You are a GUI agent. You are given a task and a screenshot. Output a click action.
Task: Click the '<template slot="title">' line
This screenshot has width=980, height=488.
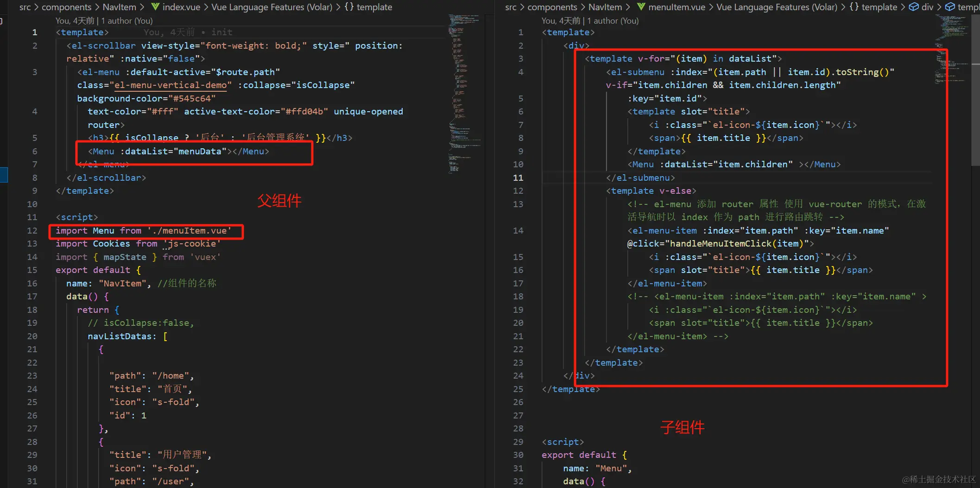(x=689, y=112)
